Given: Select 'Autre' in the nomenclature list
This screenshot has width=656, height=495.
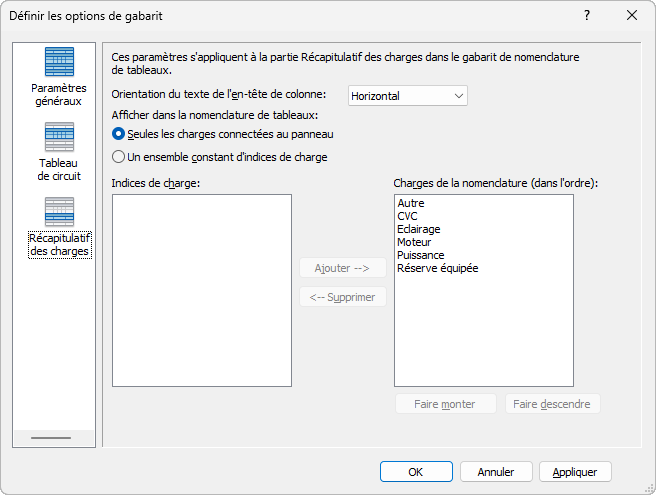Looking at the screenshot, I should coord(411,204).
